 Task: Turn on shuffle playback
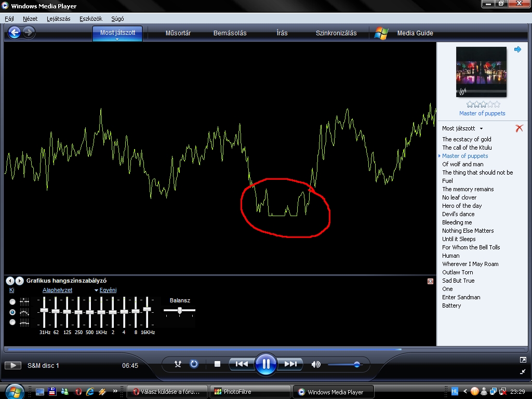(178, 364)
